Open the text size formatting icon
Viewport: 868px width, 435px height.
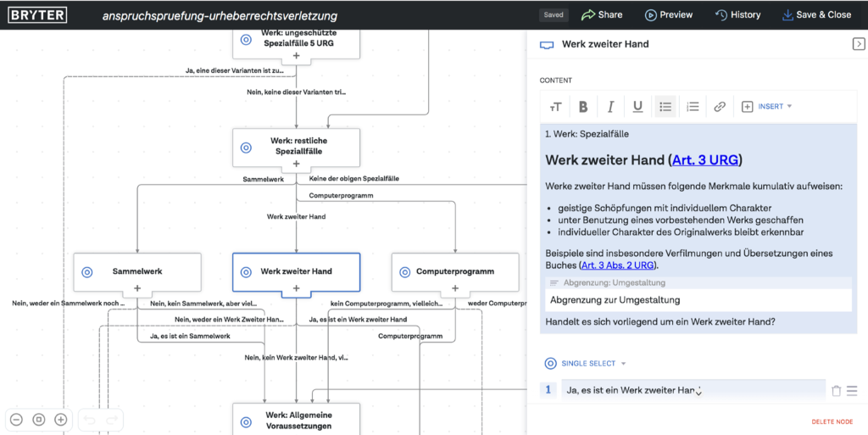click(x=556, y=107)
